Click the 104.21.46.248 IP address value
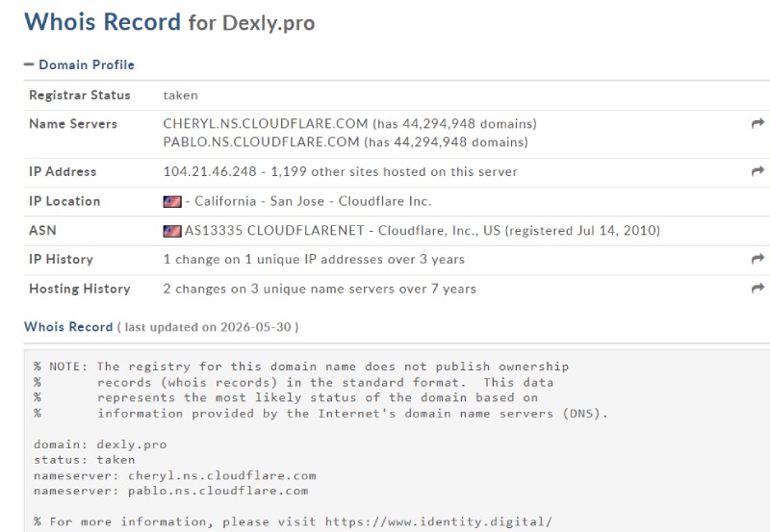Screen dimensions: 770x532 (x=210, y=172)
